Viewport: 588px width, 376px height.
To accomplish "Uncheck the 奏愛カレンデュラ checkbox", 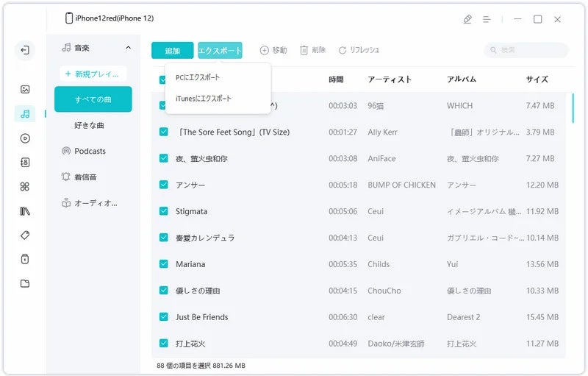I will 163,238.
